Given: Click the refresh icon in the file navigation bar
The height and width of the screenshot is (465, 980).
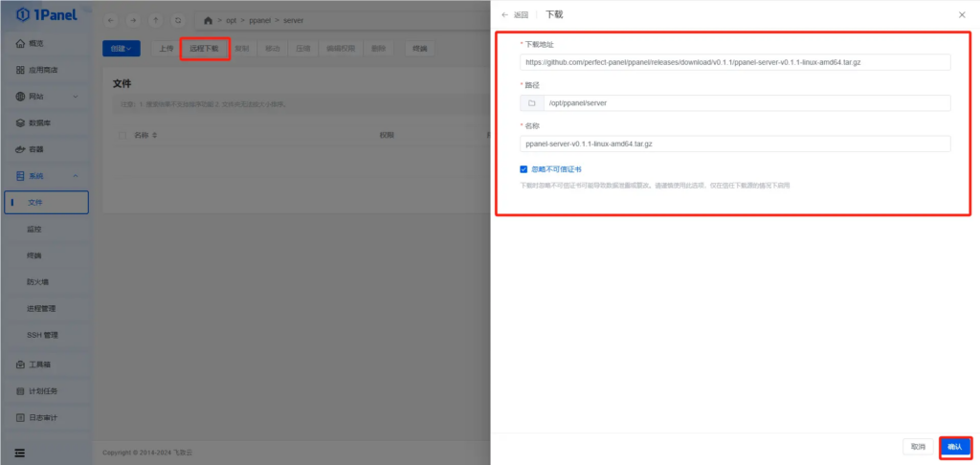Looking at the screenshot, I should (177, 20).
